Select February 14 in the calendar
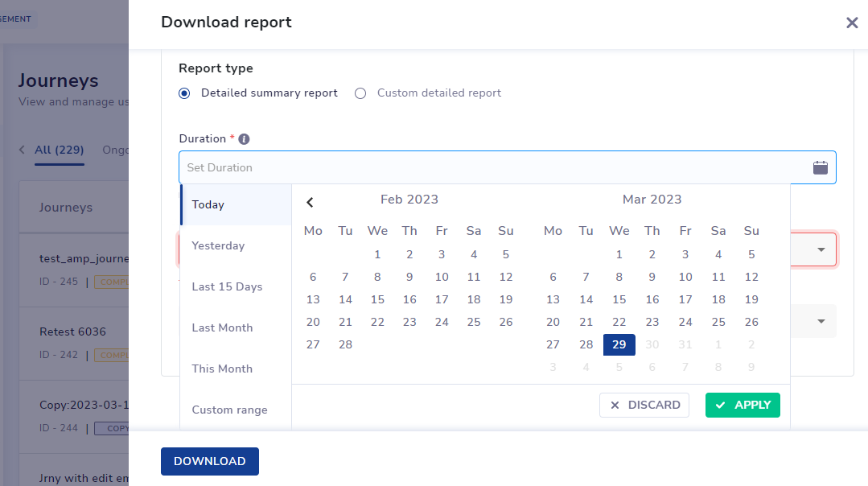The width and height of the screenshot is (868, 486). coord(345,299)
